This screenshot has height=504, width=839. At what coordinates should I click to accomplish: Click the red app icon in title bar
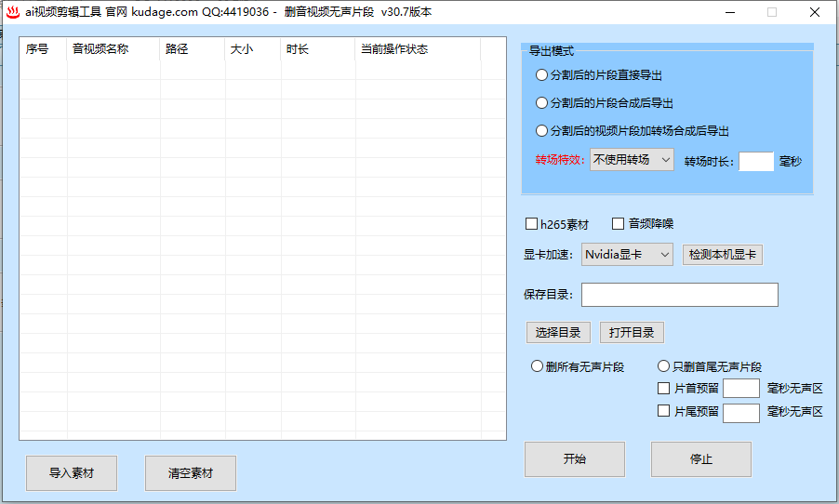click(13, 12)
